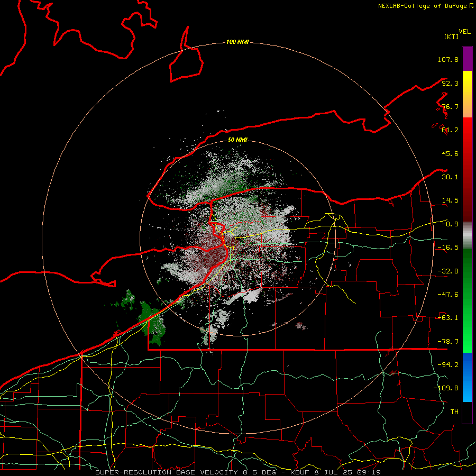
Task: Click the 61.2 velocity scale value
Action: (450, 130)
